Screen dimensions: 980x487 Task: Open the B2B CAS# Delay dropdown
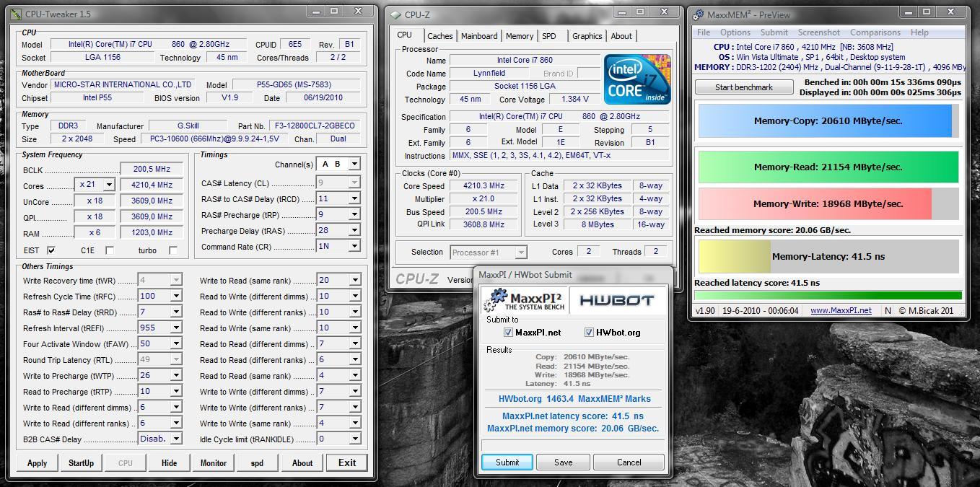(175, 439)
